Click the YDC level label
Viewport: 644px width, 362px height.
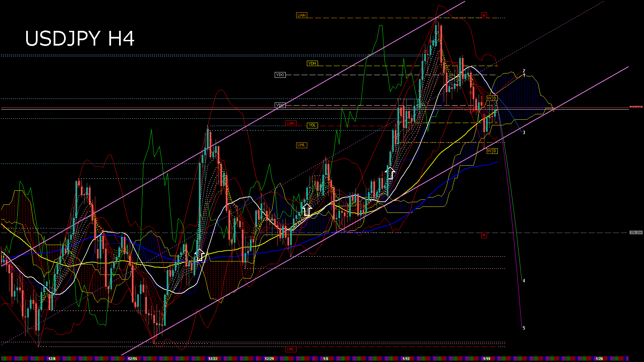coord(280,105)
